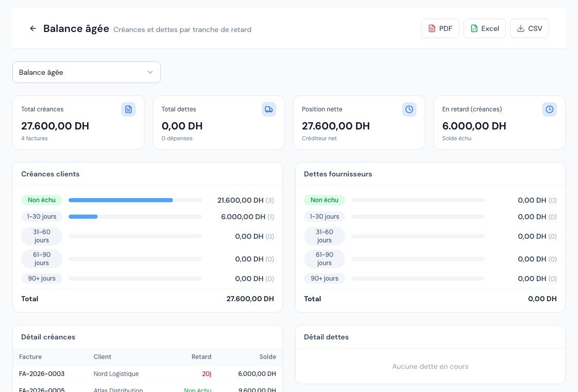Viewport: 578px width, 392px height.
Task: Download the report as CSV
Action: point(529,28)
